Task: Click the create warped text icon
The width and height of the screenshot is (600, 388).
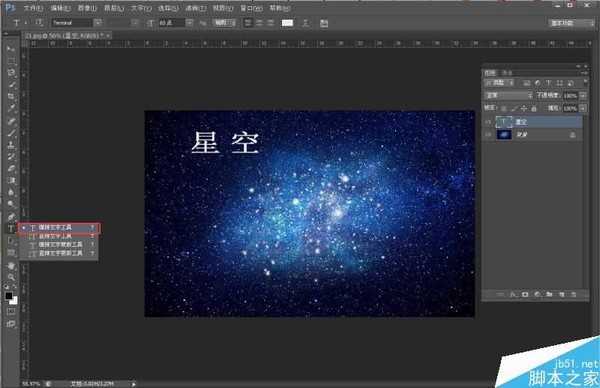Action: click(x=306, y=23)
